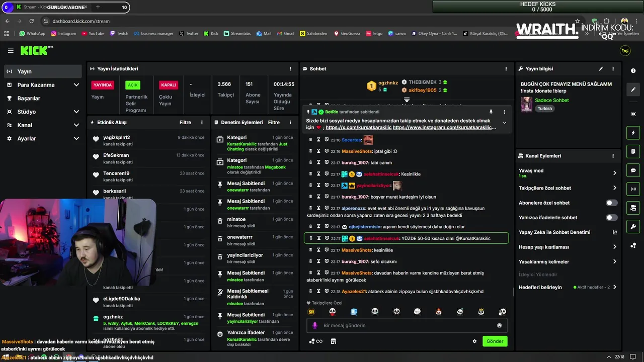The height and width of the screenshot is (362, 644).
Task: Click yagizkpln12 in activity feed
Action: (x=117, y=137)
